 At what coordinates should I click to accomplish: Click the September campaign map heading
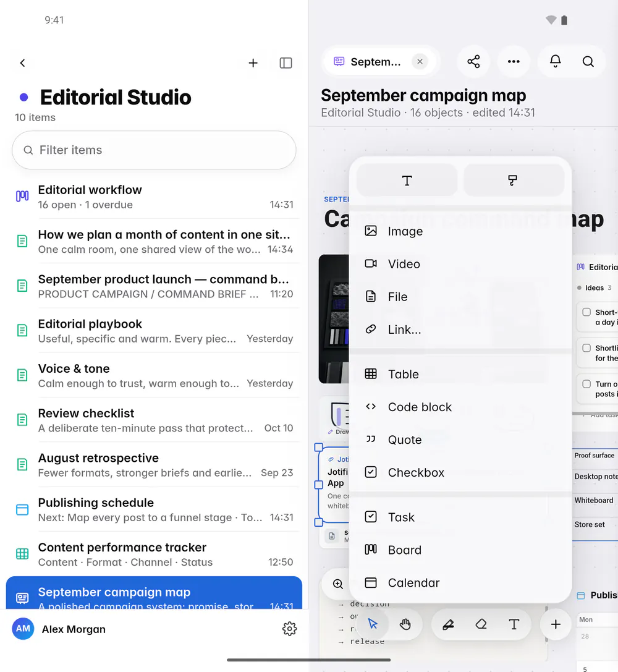(x=423, y=95)
